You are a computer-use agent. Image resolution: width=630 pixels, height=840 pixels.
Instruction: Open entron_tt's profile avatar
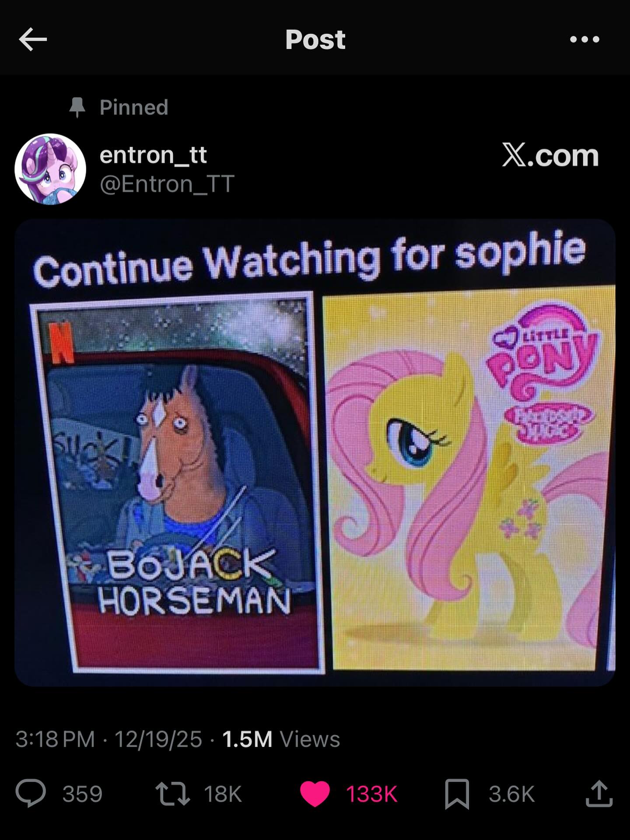click(50, 169)
